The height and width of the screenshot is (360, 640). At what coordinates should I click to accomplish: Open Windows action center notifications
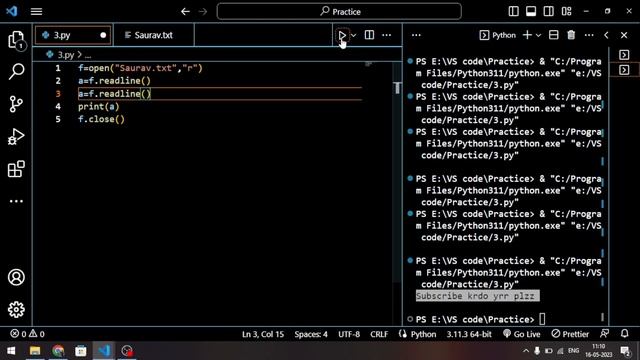(x=625, y=351)
